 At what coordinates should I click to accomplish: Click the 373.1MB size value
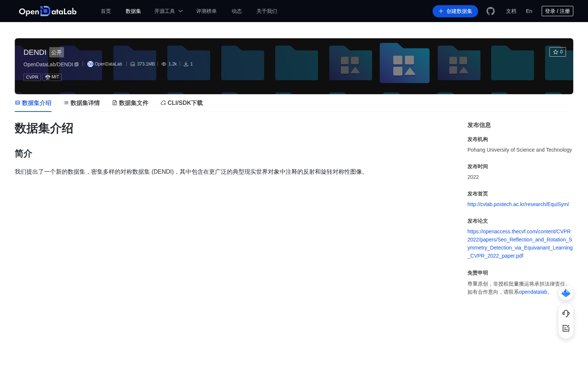(x=146, y=64)
